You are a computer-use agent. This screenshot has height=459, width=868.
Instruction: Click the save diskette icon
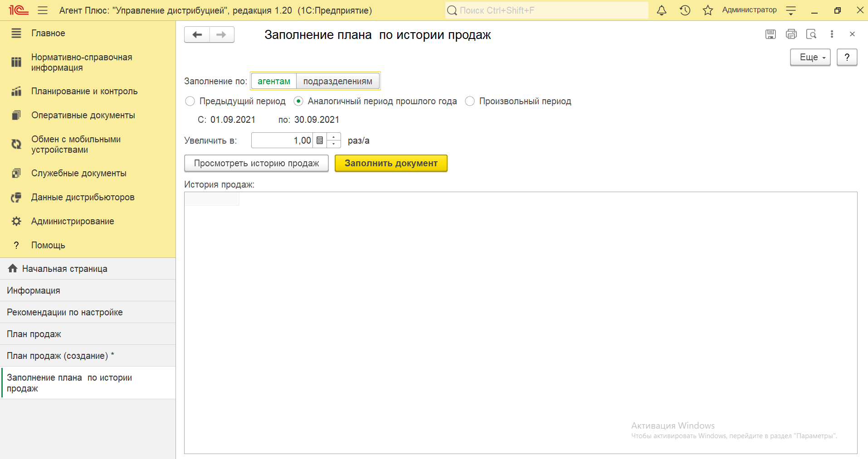(x=770, y=34)
